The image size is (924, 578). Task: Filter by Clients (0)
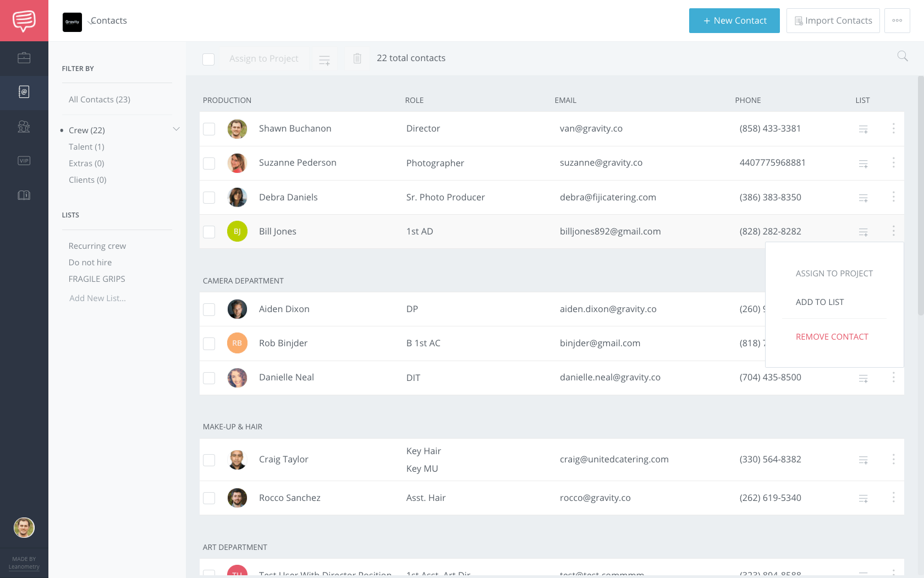point(87,180)
